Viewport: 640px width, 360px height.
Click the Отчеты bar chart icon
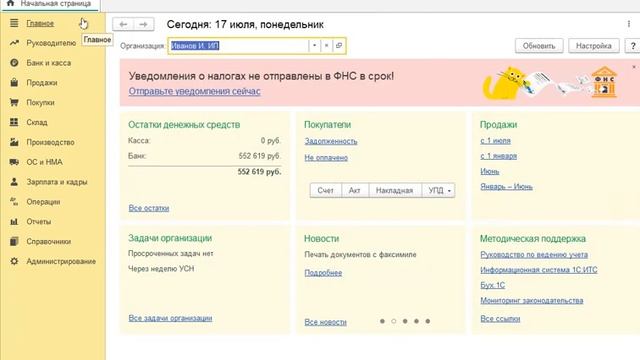pos(14,222)
